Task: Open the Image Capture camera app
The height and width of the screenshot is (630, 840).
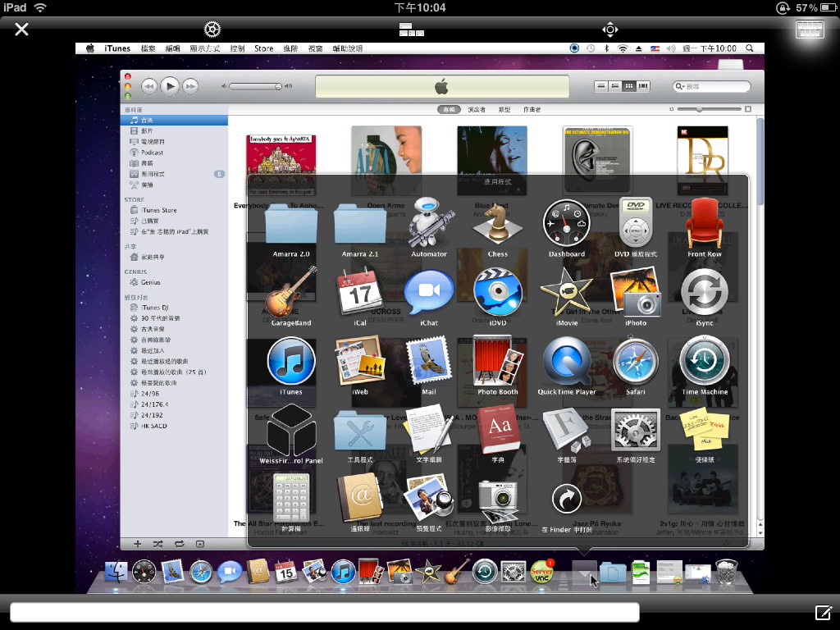Action: tap(498, 500)
